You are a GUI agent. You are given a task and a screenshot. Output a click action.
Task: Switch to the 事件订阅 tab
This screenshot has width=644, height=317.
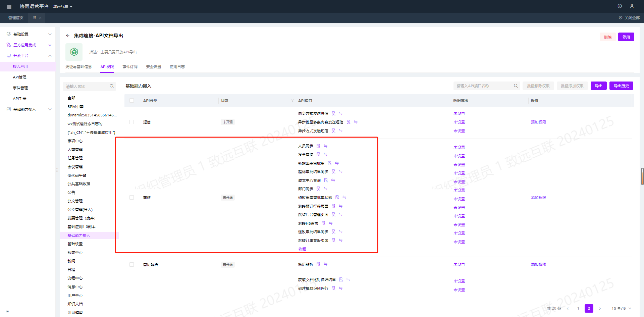[130, 67]
